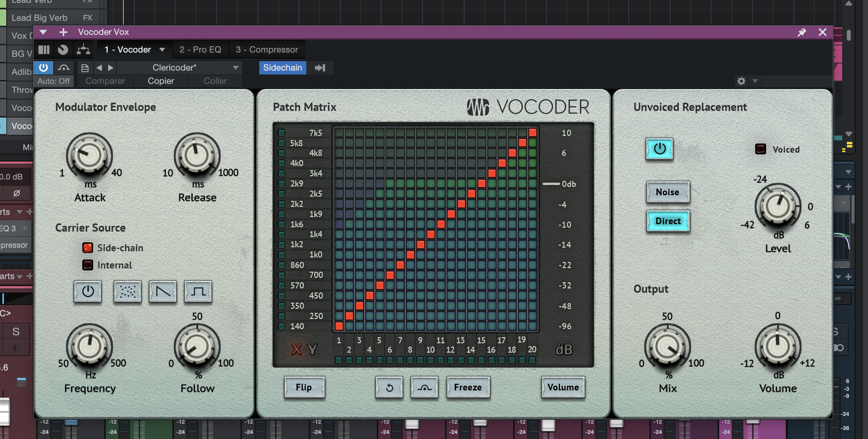Click the Copier button

[x=161, y=81]
